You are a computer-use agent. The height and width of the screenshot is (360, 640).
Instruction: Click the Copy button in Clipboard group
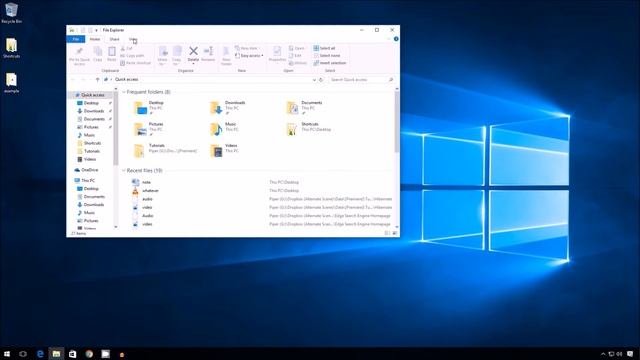(x=98, y=54)
